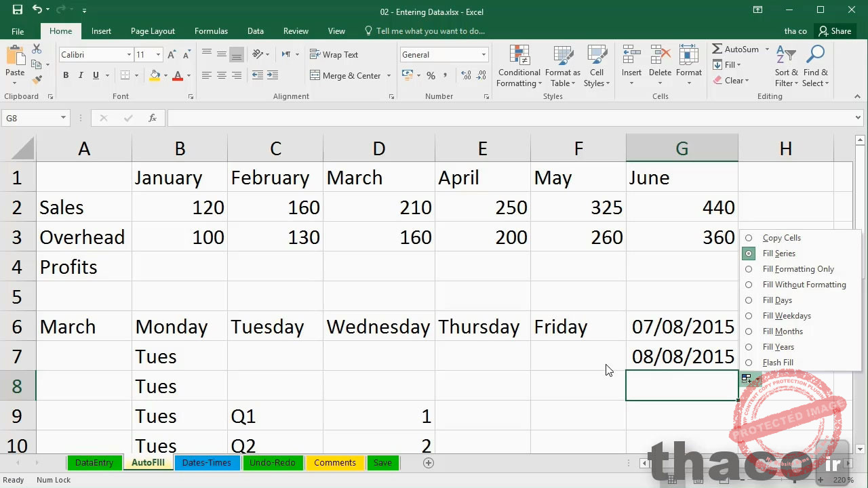Open the Comments sheet tab
868x488 pixels.
(x=335, y=463)
